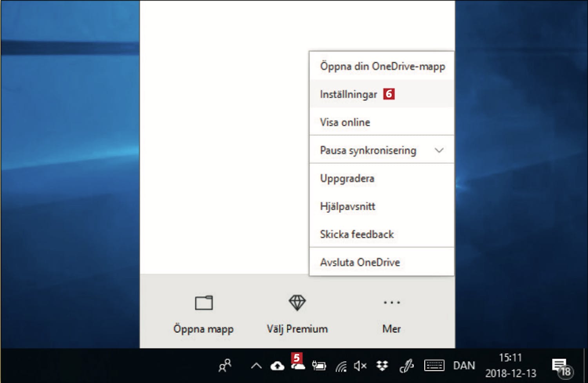Select Öppna din OneDrive-mapp
Viewport: 588px width, 383px height.
point(381,66)
